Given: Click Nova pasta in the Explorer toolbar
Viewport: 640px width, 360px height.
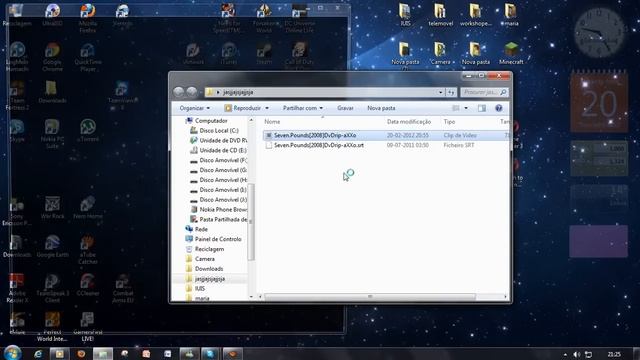Looking at the screenshot, I should (381, 108).
